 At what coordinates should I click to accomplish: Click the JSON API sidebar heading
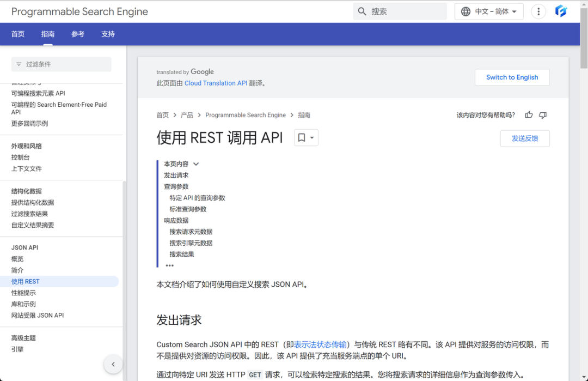point(24,247)
